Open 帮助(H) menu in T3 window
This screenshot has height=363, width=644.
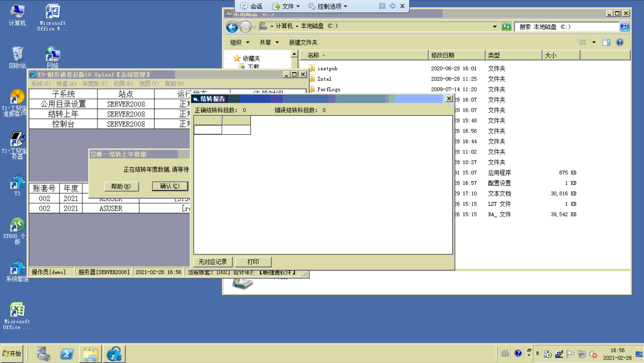click(x=174, y=83)
